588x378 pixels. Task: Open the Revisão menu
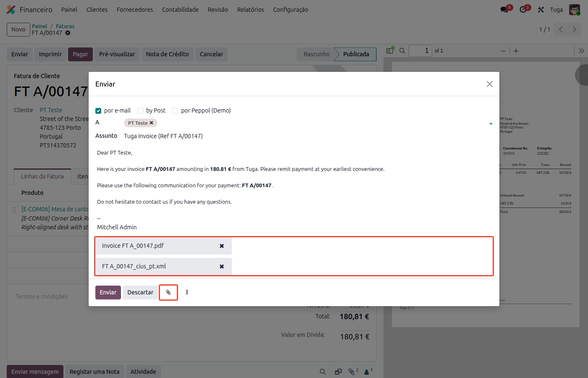(x=218, y=10)
